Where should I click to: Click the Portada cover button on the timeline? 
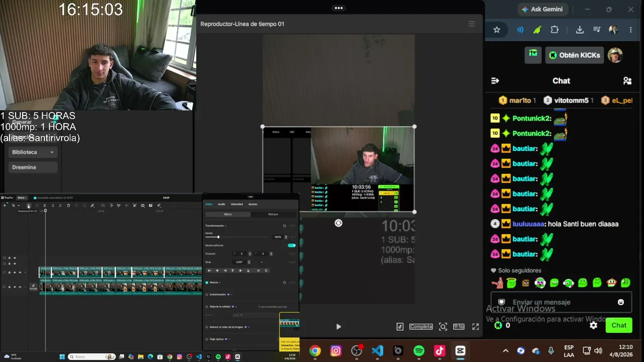click(33, 287)
